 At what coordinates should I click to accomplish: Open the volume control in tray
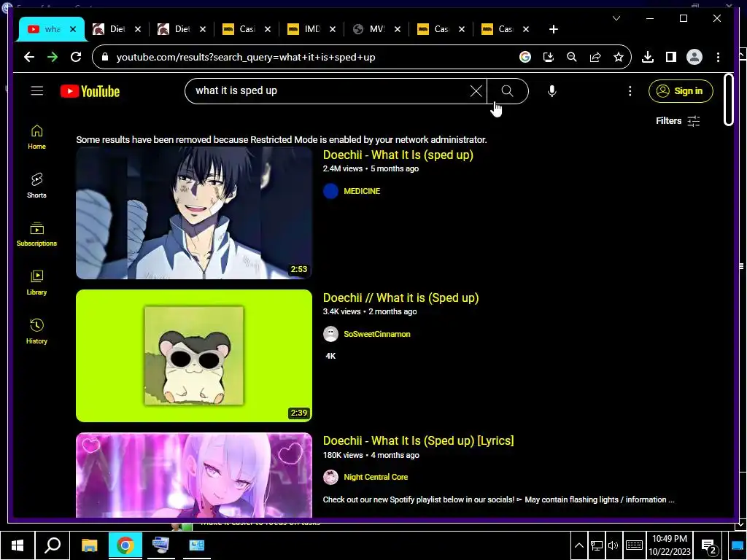tap(613, 545)
